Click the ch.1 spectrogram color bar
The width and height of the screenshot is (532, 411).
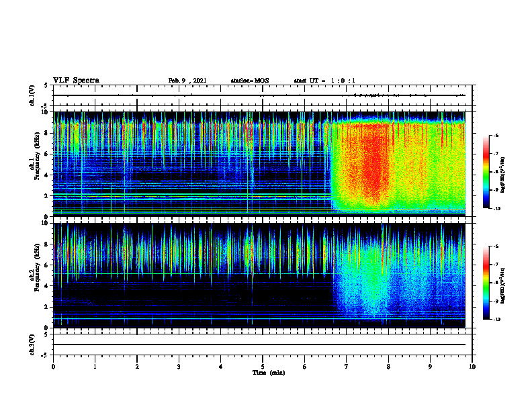pyautogui.click(x=486, y=172)
